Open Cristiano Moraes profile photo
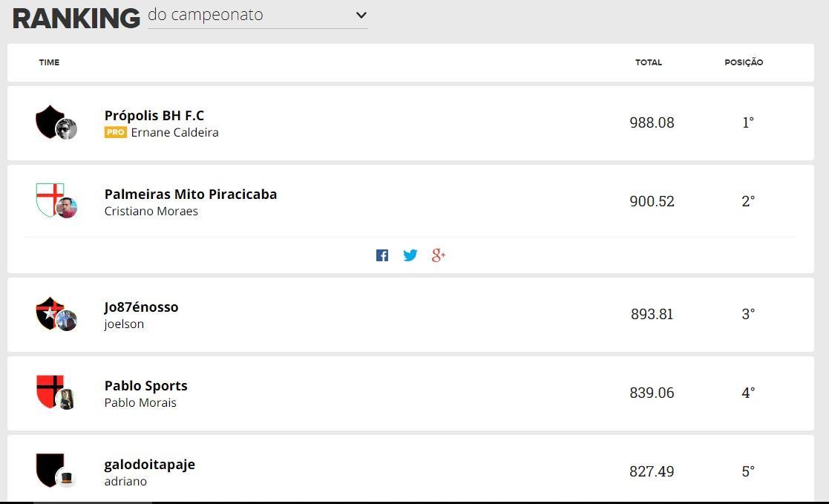The image size is (829, 504). pos(67,208)
